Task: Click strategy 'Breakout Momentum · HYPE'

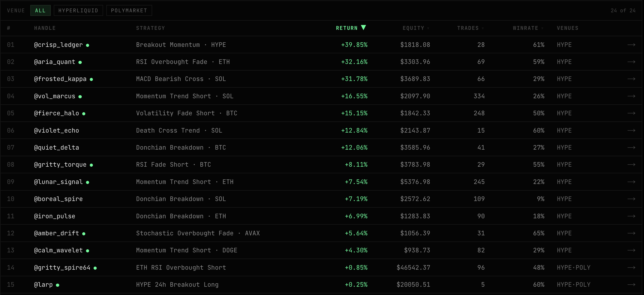Action: (181, 45)
